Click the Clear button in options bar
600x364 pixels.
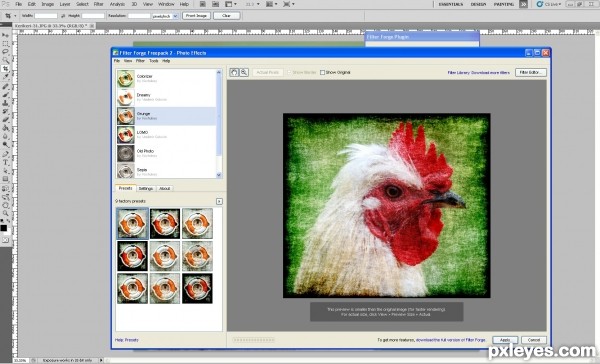click(227, 16)
